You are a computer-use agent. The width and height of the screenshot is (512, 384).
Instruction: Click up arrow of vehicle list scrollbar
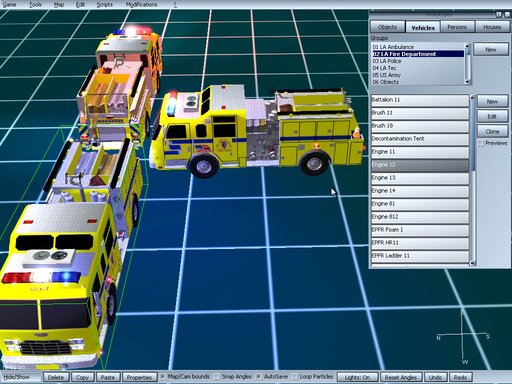[472, 98]
